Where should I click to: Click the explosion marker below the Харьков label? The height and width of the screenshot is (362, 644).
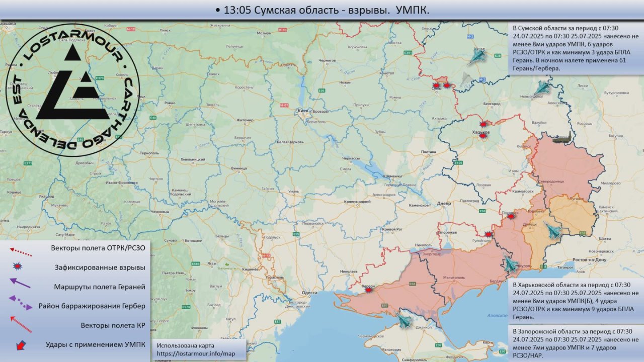tap(483, 136)
